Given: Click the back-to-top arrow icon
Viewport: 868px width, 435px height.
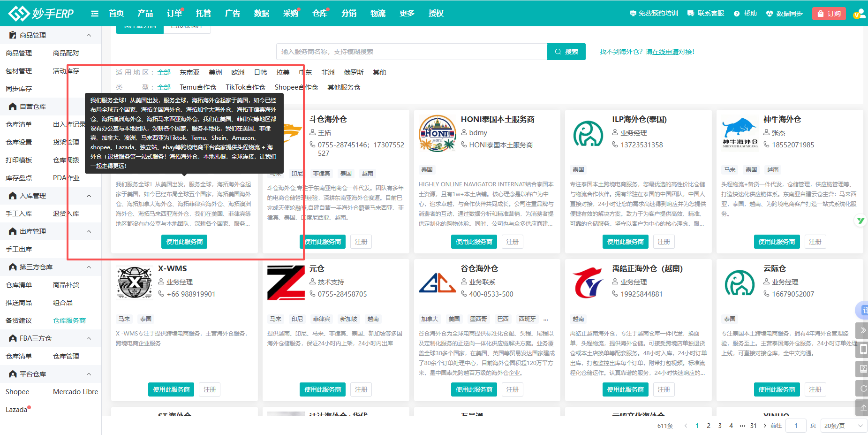Looking at the screenshot, I should 863,407.
